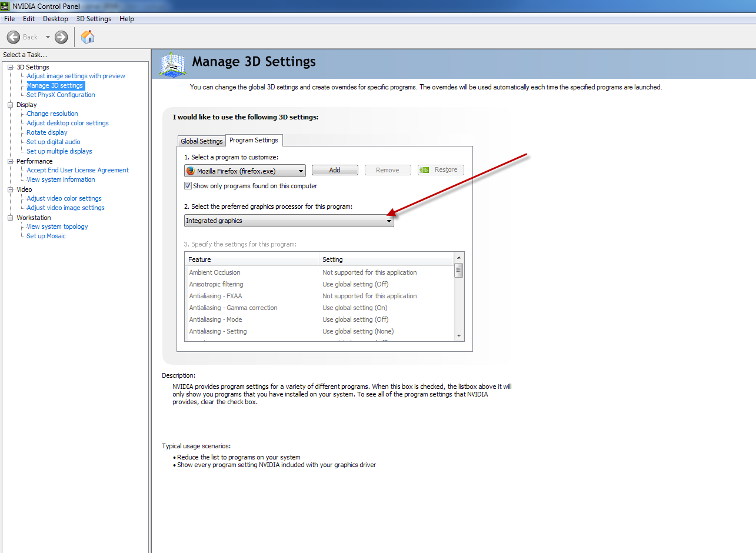756x553 pixels.
Task: Open Set up multiple displays
Action: pyautogui.click(x=59, y=151)
